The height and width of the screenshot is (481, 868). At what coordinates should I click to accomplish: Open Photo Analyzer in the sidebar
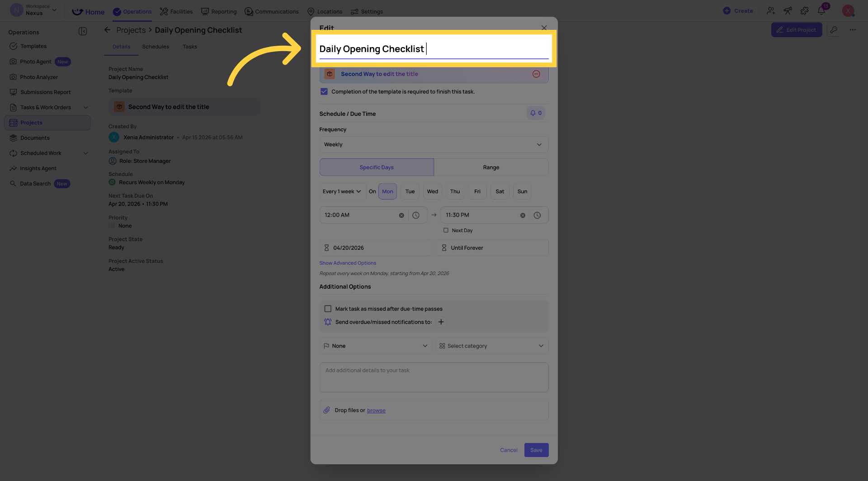click(39, 77)
